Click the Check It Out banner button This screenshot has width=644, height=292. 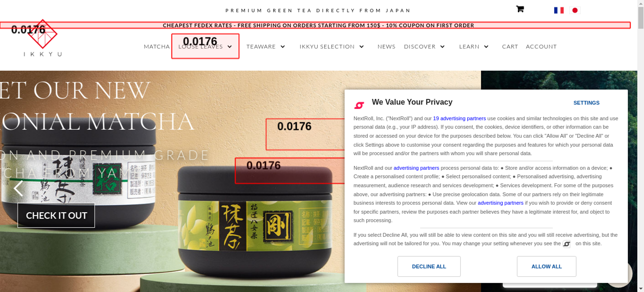pyautogui.click(x=56, y=215)
